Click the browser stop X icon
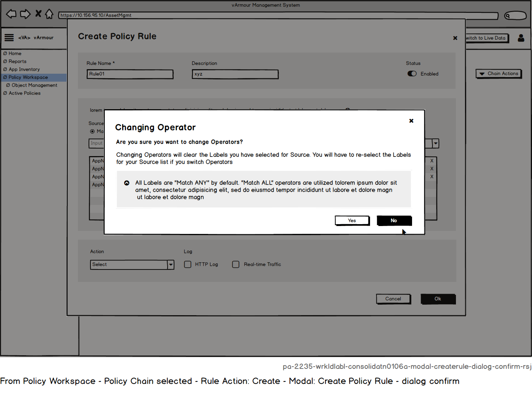This screenshot has height=398, width=532. tap(38, 14)
